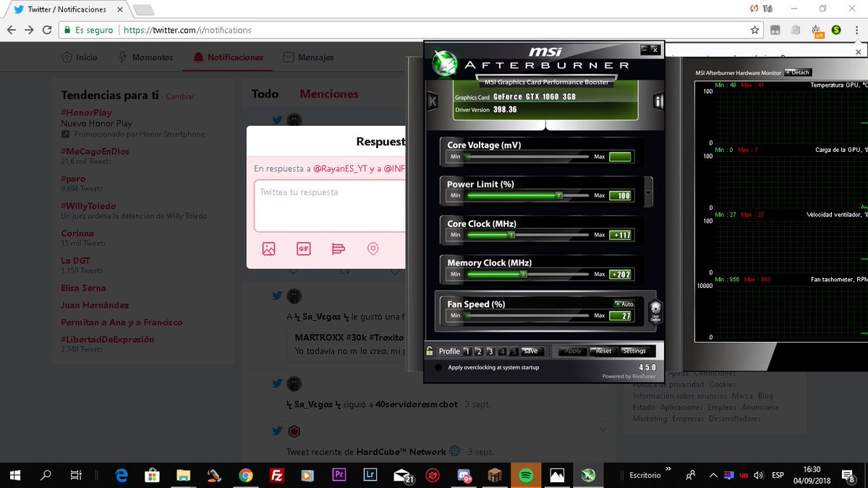Screen dimensions: 868x488
Task: Expand the Escritorio toolbar chevron
Action: (x=668, y=470)
